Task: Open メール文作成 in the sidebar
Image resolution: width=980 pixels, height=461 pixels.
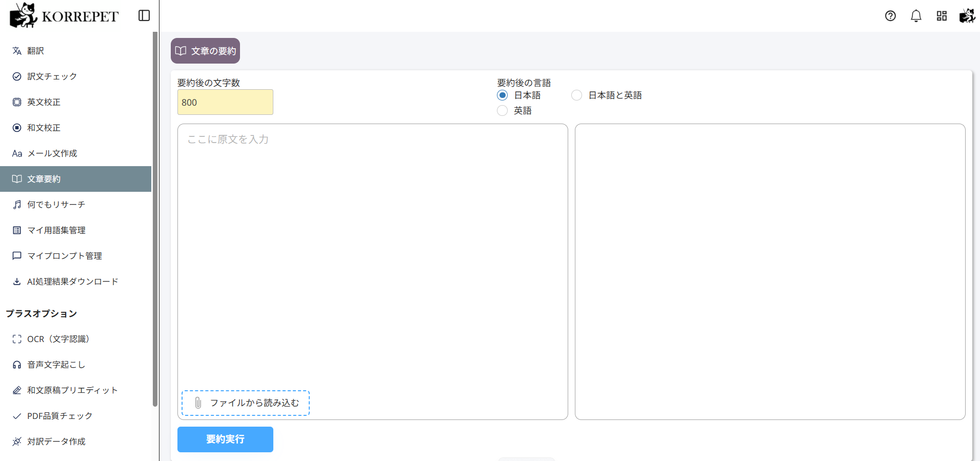Action: pos(75,153)
